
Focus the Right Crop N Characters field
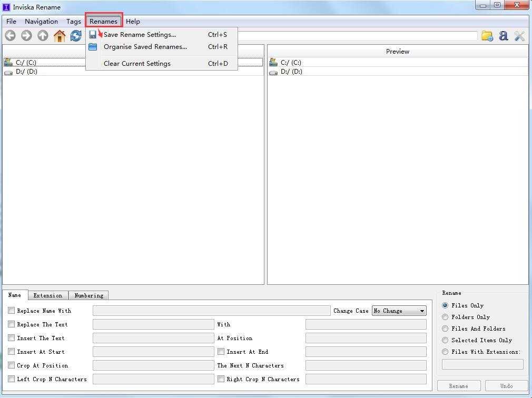tap(366, 379)
